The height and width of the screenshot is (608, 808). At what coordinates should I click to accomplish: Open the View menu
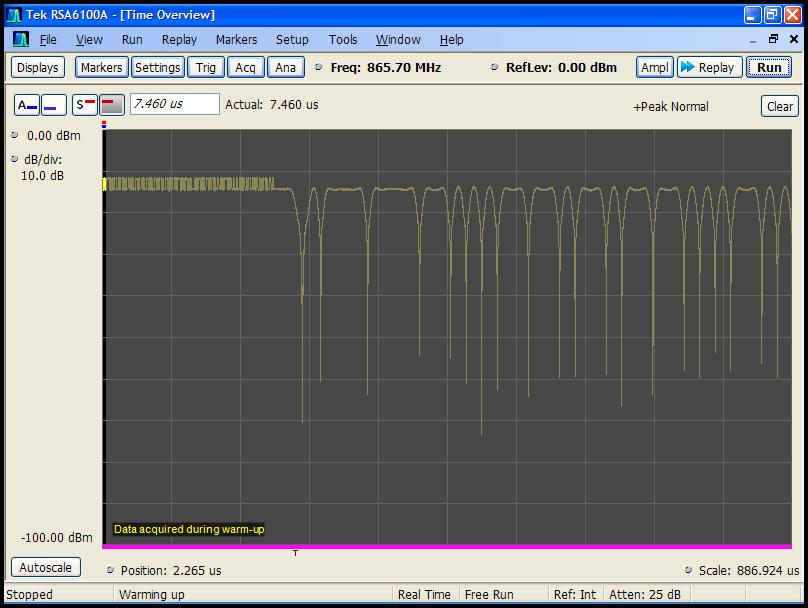89,40
